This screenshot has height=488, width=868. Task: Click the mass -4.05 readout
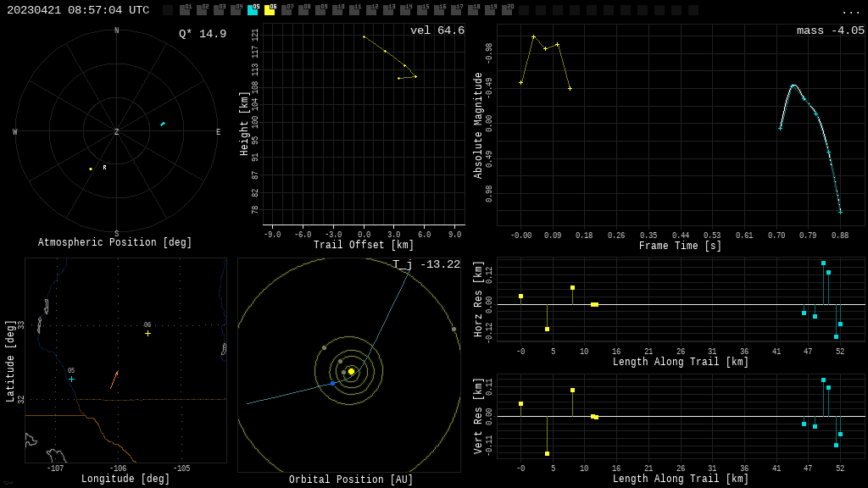coord(830,31)
